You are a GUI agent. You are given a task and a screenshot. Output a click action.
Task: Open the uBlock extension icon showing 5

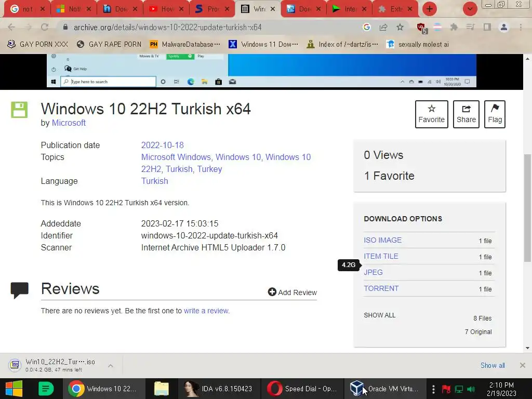point(422,28)
